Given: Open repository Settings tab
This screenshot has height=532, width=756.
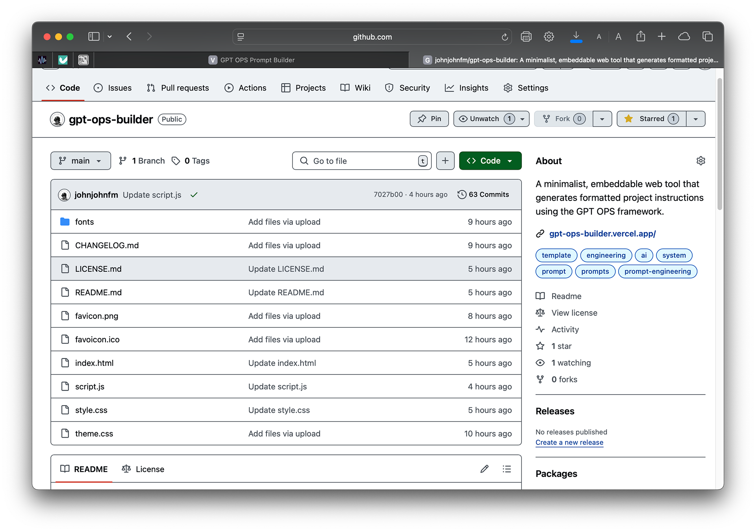Looking at the screenshot, I should click(526, 88).
